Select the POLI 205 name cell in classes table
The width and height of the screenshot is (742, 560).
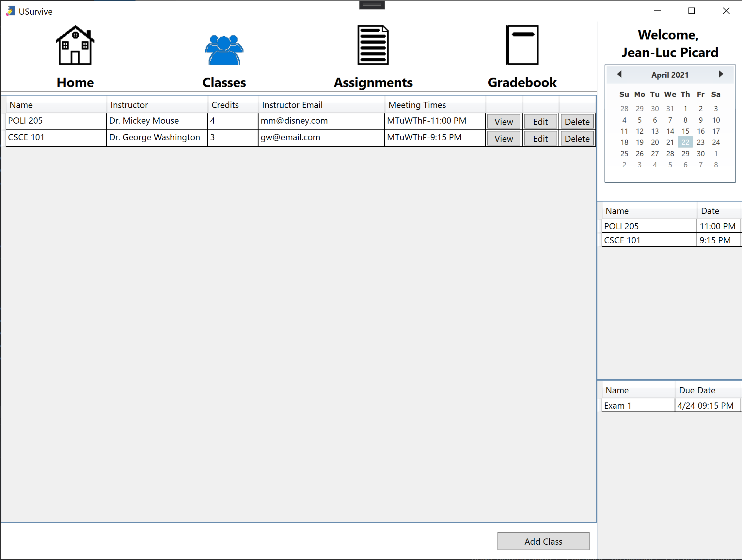pyautogui.click(x=56, y=121)
